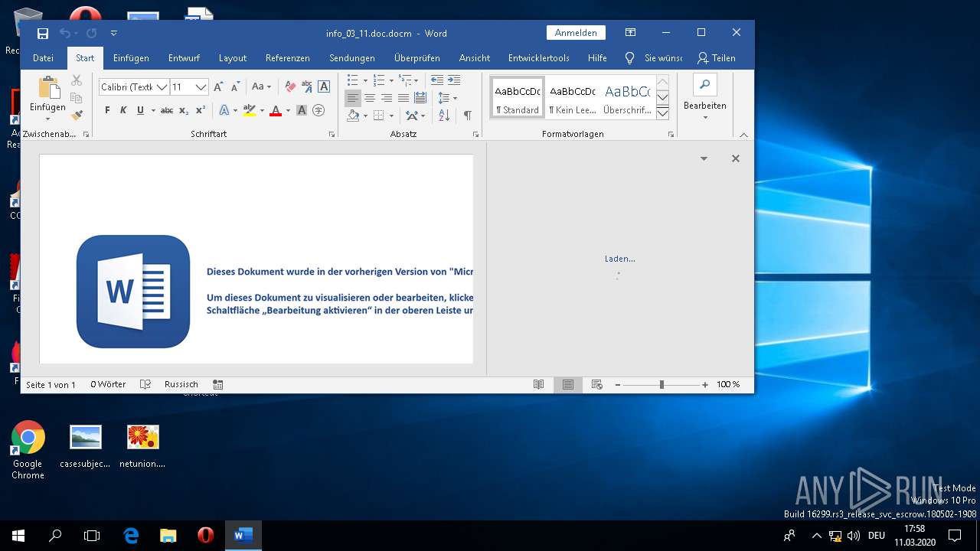
Task: Align text left
Action: [x=353, y=98]
